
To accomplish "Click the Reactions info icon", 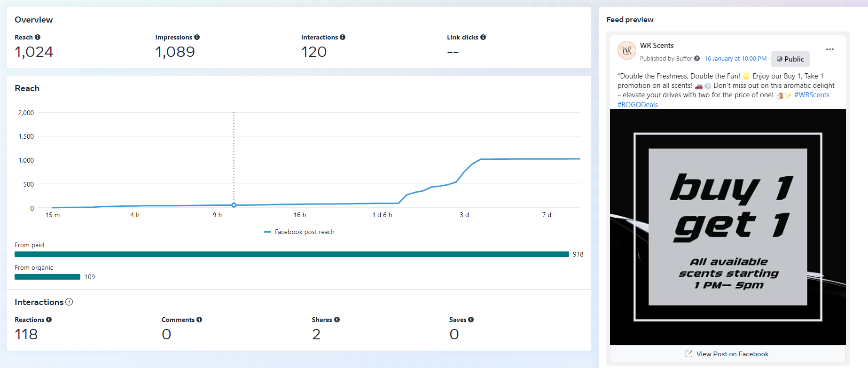I will (49, 320).
